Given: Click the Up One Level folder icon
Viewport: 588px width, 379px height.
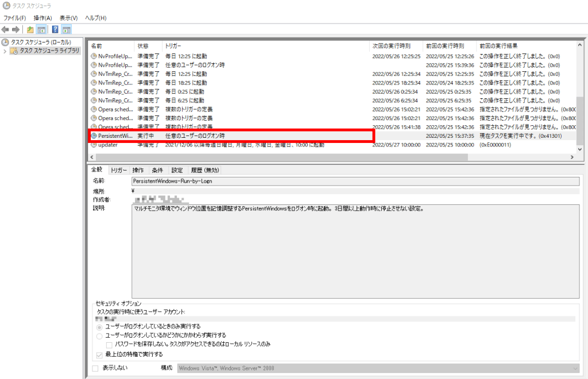Looking at the screenshot, I should tap(30, 29).
